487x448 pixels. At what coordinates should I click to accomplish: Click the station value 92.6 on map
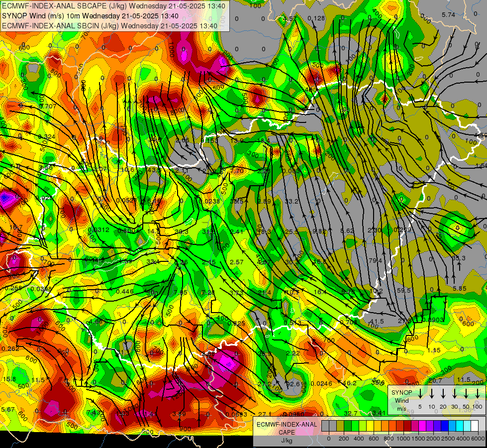[x=292, y=384]
